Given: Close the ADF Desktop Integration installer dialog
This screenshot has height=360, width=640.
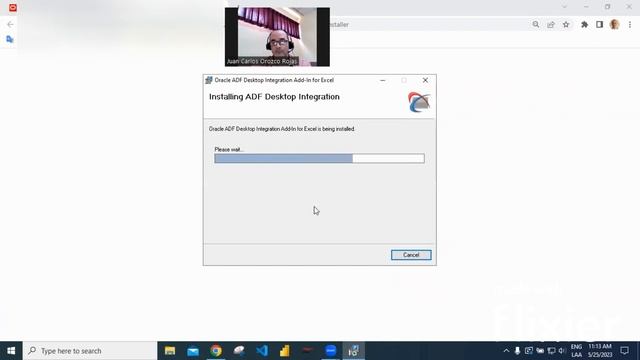Looking at the screenshot, I should [x=425, y=80].
